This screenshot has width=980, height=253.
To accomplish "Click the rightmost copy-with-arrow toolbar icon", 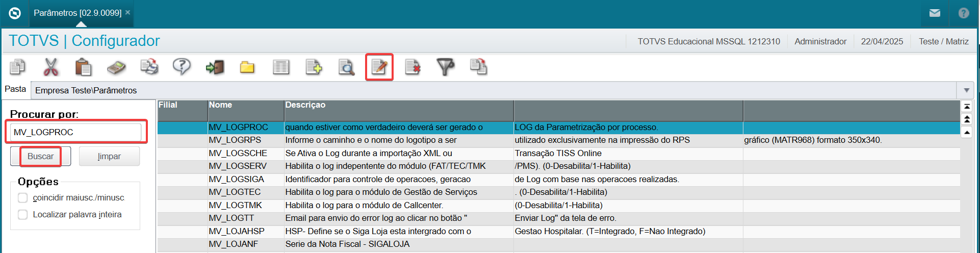I will [x=478, y=67].
